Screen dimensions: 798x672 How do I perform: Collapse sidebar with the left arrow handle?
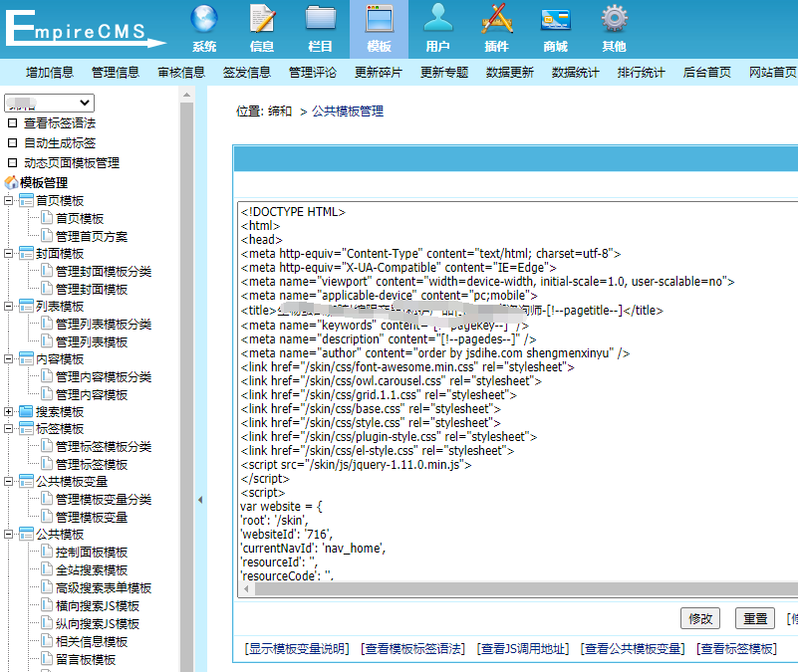pos(200,500)
